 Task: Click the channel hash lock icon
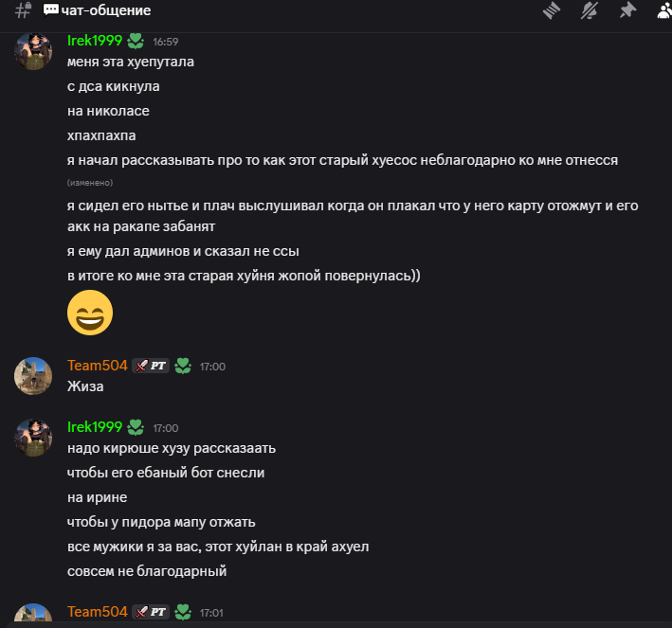pyautogui.click(x=24, y=11)
